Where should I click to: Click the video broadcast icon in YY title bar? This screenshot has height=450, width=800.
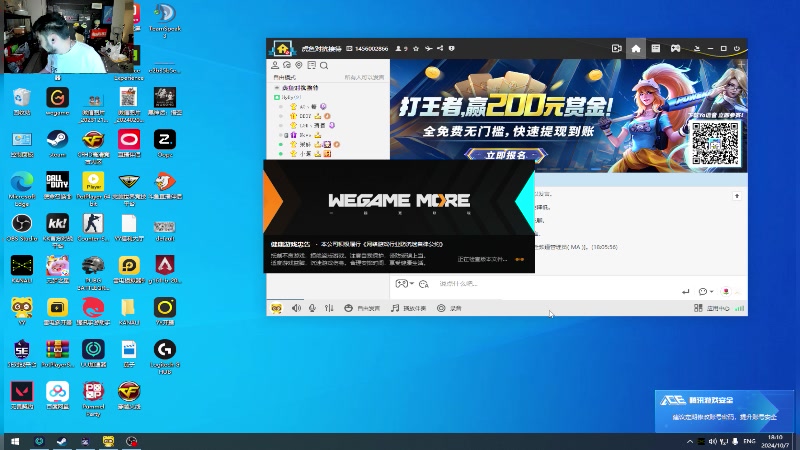coord(616,48)
